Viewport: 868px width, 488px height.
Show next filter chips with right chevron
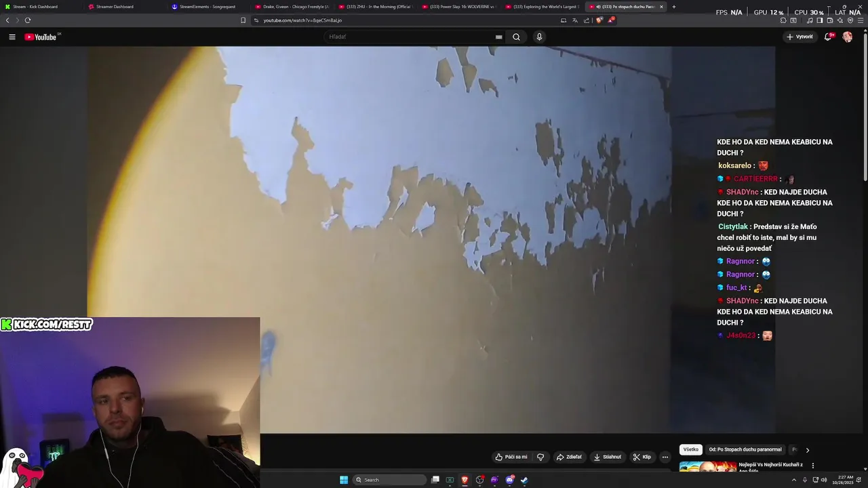click(x=807, y=449)
